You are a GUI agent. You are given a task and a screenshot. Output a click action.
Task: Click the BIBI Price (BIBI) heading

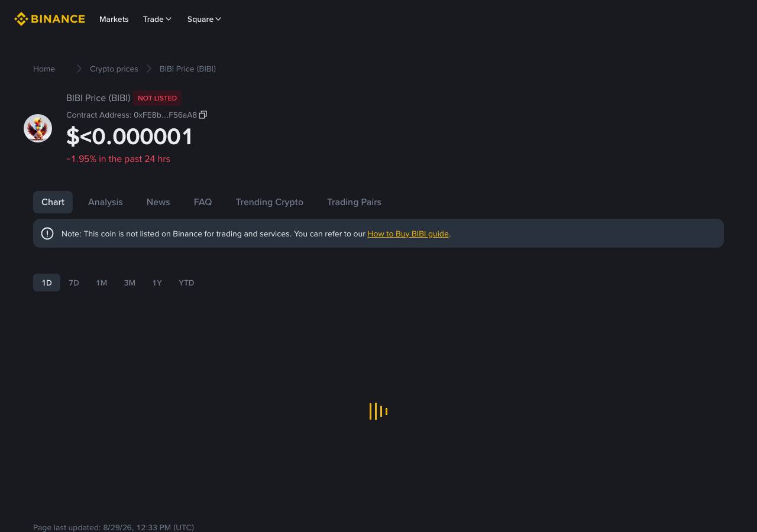(98, 98)
